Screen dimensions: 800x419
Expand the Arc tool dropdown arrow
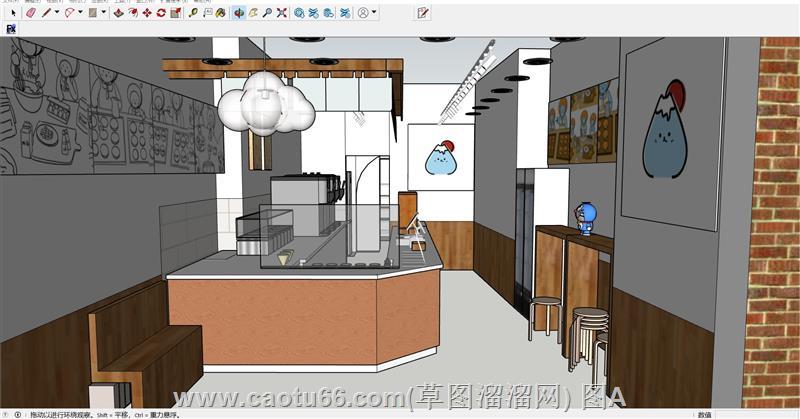[x=80, y=12]
